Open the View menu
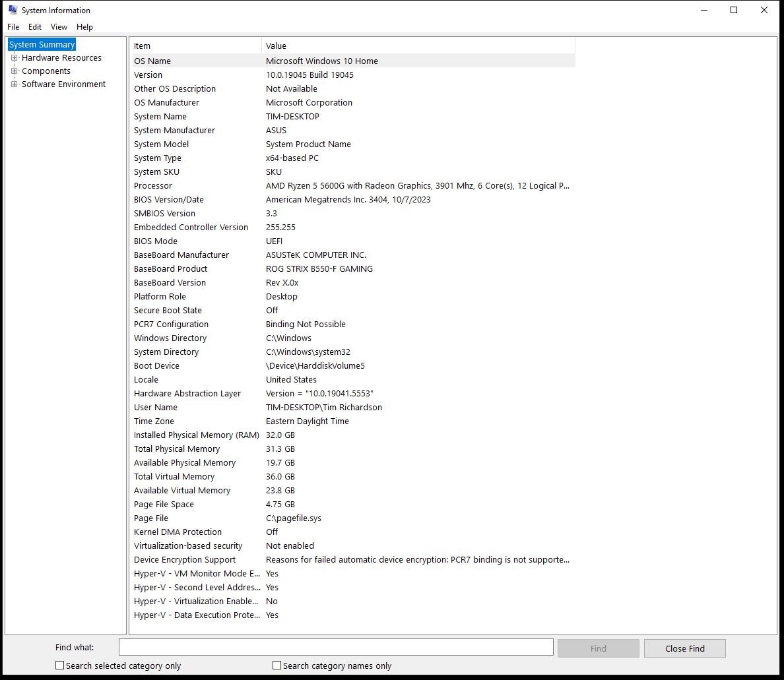784x680 pixels. [59, 27]
